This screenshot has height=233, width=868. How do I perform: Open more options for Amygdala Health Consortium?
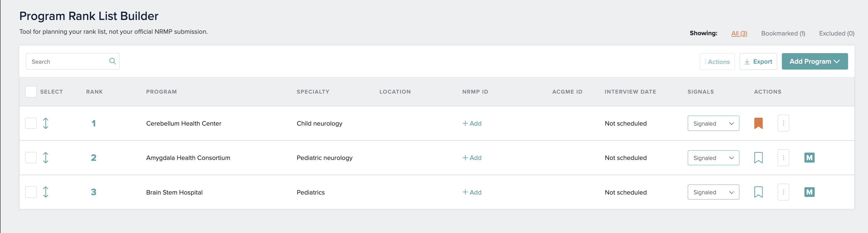(x=783, y=158)
